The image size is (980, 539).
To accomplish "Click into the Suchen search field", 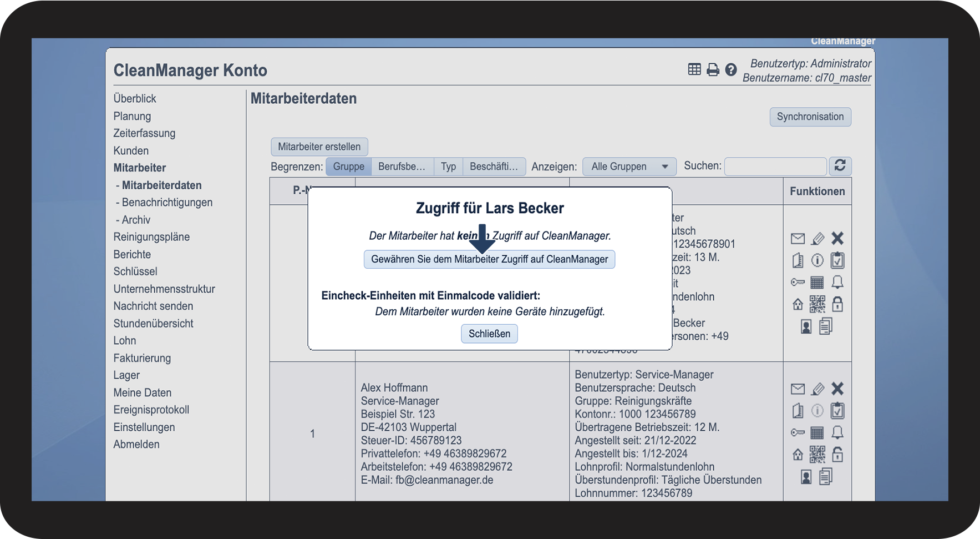I will 775,167.
